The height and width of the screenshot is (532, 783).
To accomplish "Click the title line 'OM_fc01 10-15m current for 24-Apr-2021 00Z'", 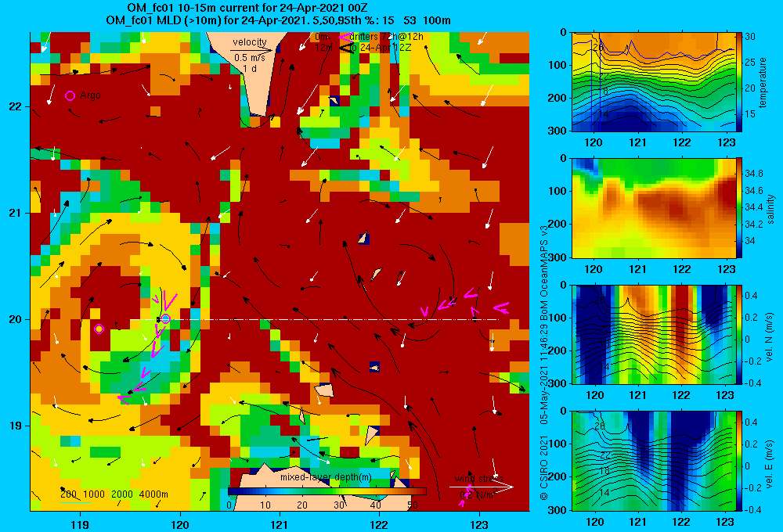I will [x=247, y=8].
